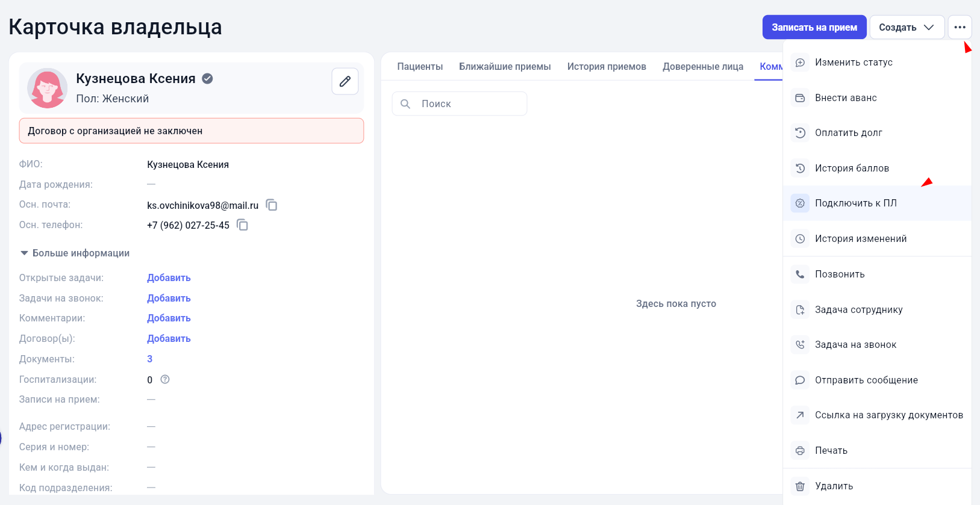Click the Изменить статус icon
This screenshot has width=980, height=505.
pyautogui.click(x=800, y=63)
